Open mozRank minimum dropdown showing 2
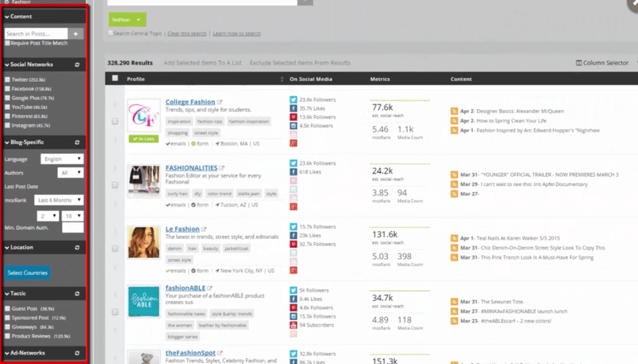 pyautogui.click(x=48, y=216)
